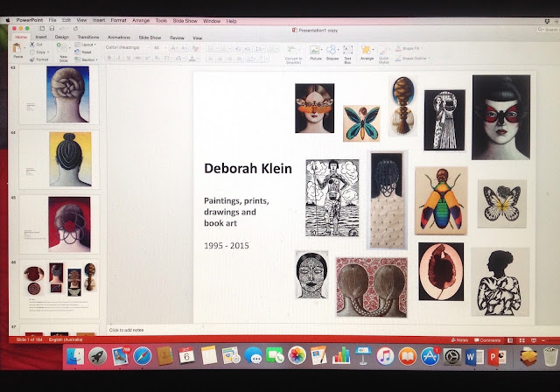Open Photos app from the Dock

pyautogui.click(x=297, y=356)
